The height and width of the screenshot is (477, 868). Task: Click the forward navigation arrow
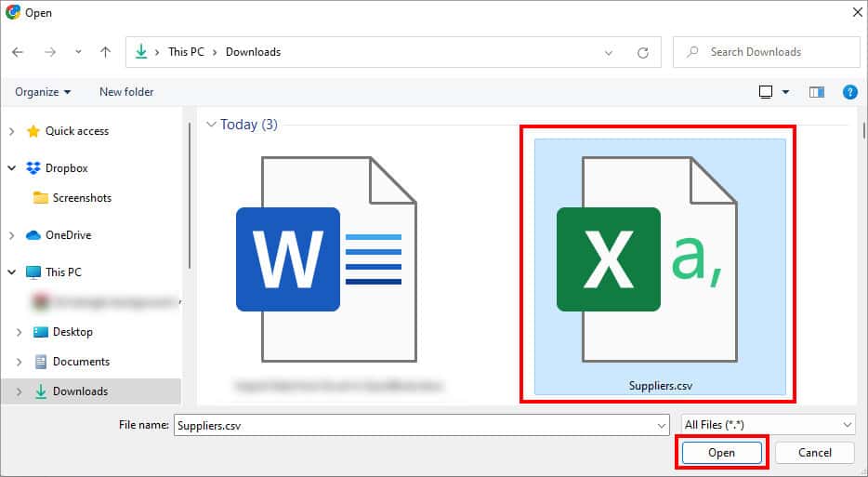(x=50, y=52)
